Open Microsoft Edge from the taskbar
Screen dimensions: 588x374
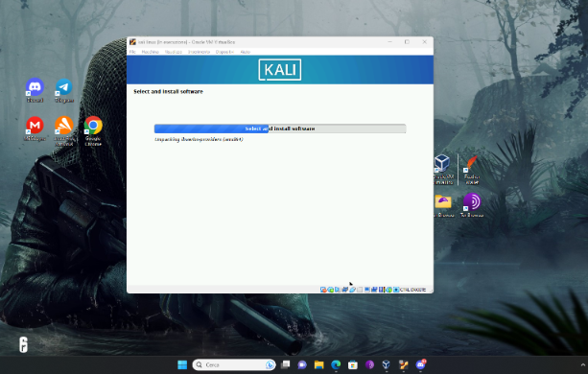[x=336, y=364]
